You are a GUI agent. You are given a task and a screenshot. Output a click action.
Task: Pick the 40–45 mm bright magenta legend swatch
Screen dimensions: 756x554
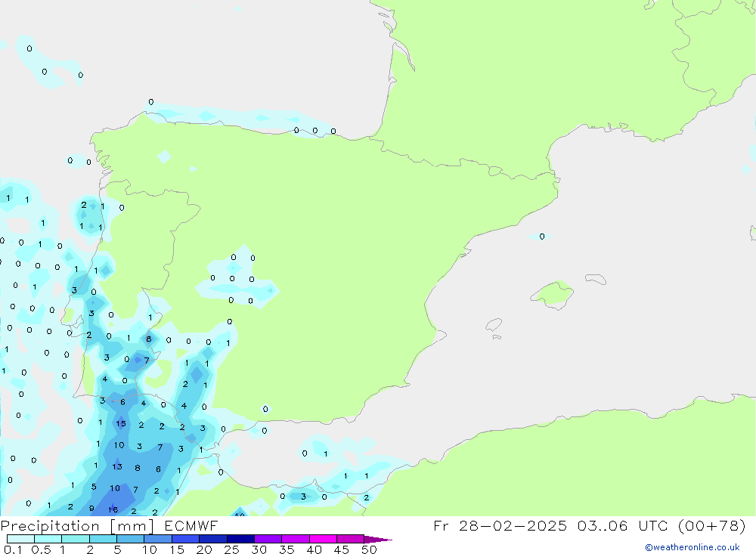click(323, 539)
